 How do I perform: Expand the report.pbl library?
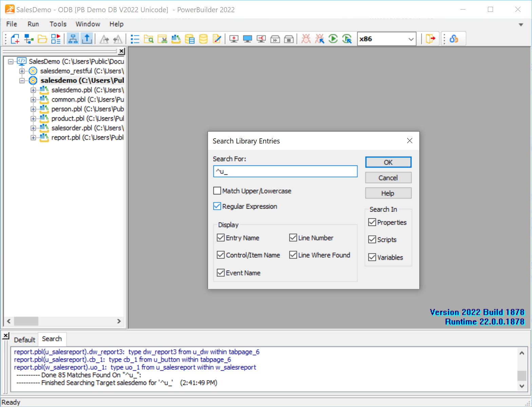(33, 138)
